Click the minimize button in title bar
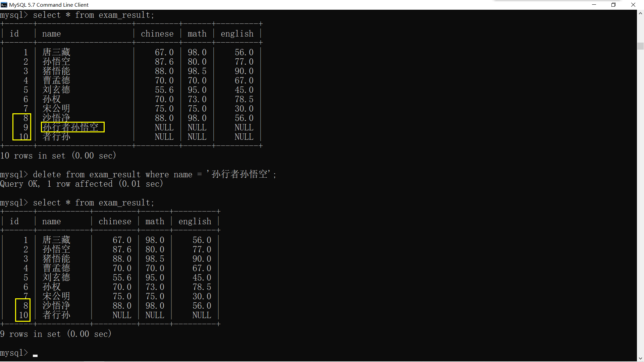644x362 pixels. click(595, 4)
